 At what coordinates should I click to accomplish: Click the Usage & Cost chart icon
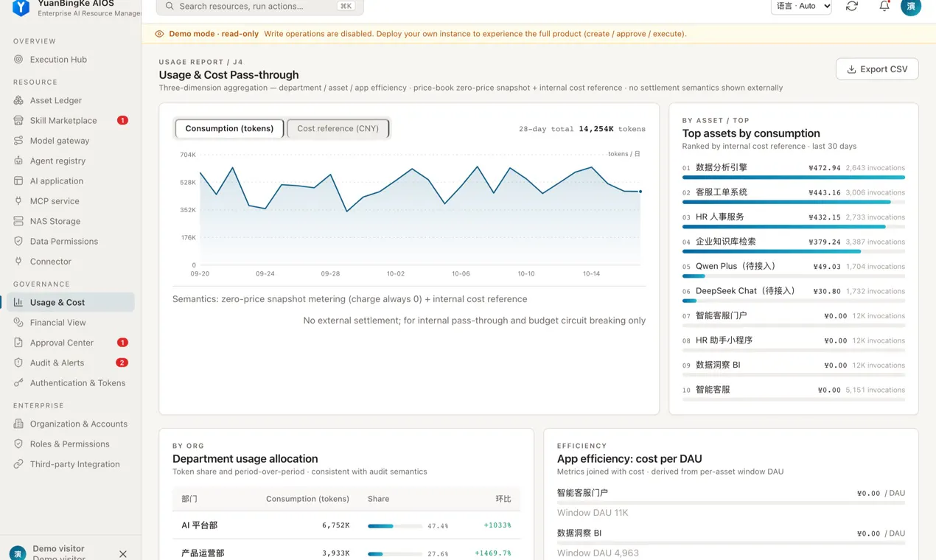(x=18, y=302)
